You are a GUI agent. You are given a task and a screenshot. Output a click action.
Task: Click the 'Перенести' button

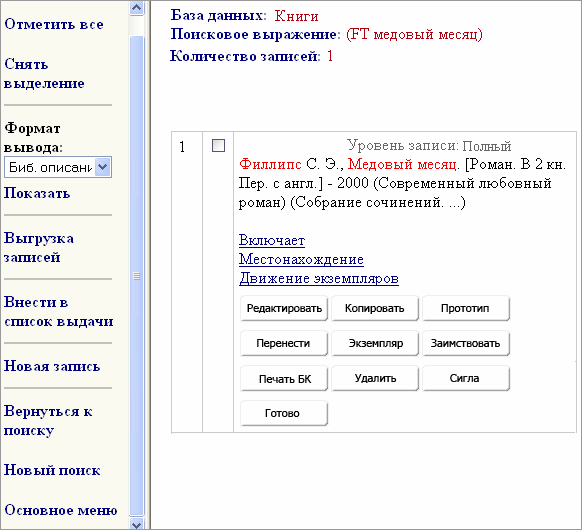pyautogui.click(x=284, y=343)
